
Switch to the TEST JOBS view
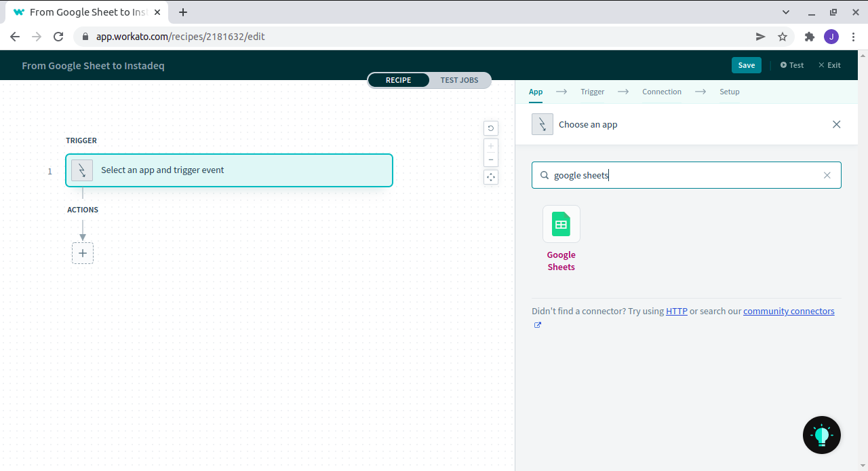click(x=460, y=80)
